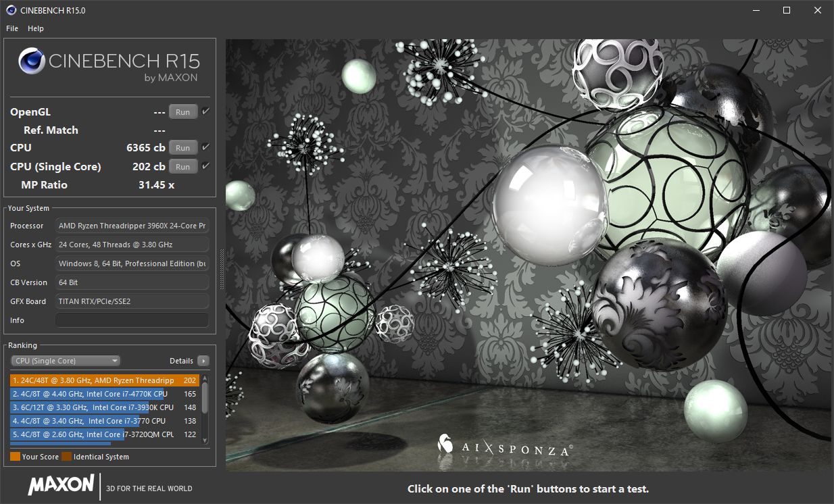Open the Help menu

[35, 28]
